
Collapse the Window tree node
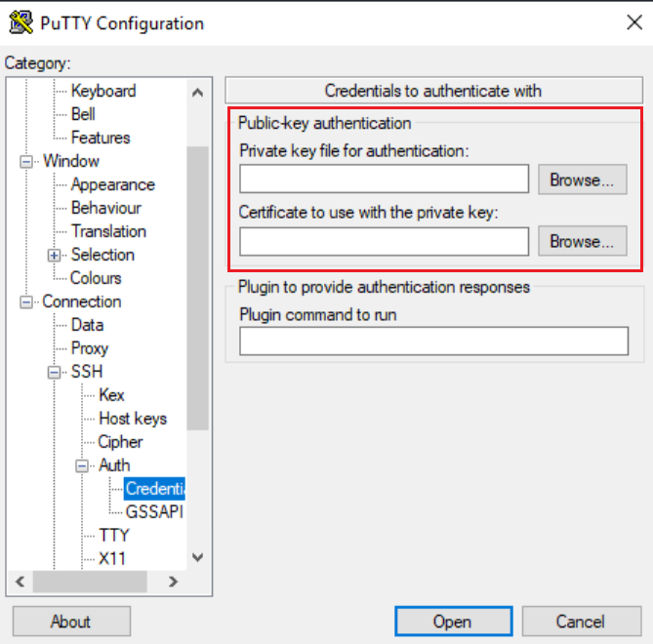pyautogui.click(x=26, y=162)
